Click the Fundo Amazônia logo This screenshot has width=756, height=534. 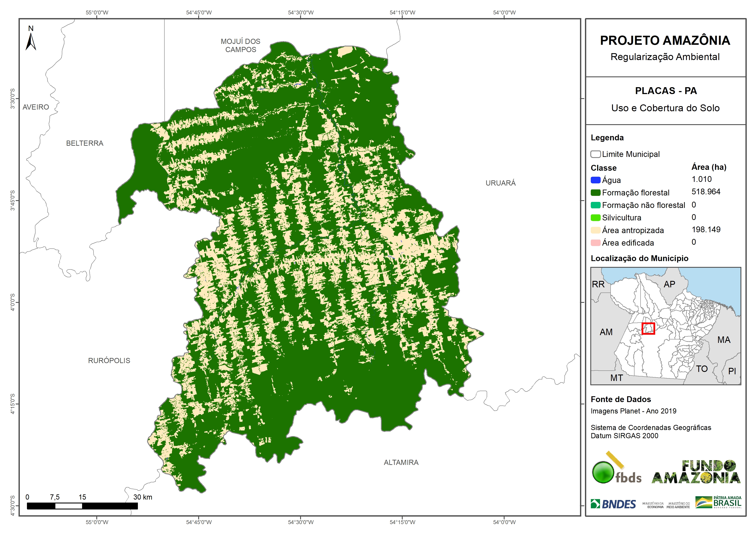(x=696, y=472)
